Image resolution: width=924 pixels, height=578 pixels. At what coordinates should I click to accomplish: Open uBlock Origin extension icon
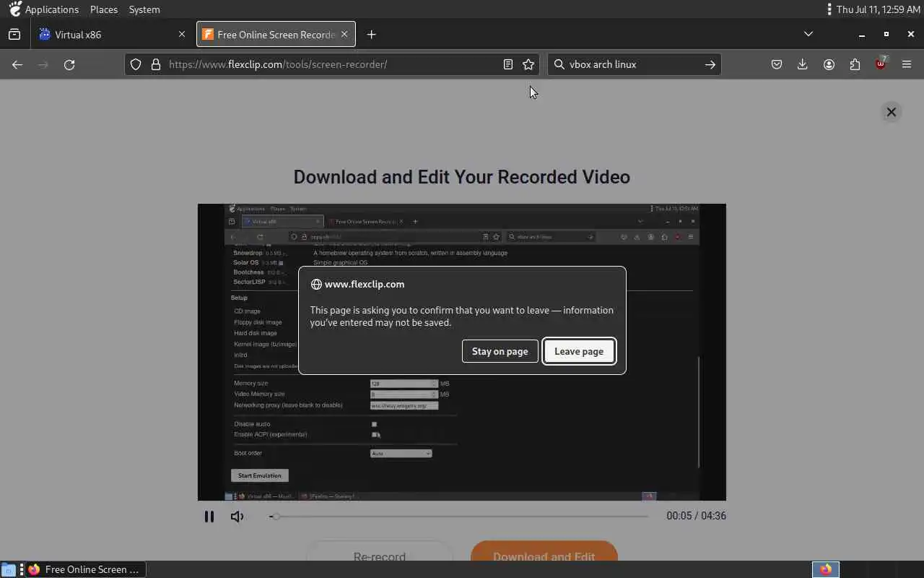(881, 64)
